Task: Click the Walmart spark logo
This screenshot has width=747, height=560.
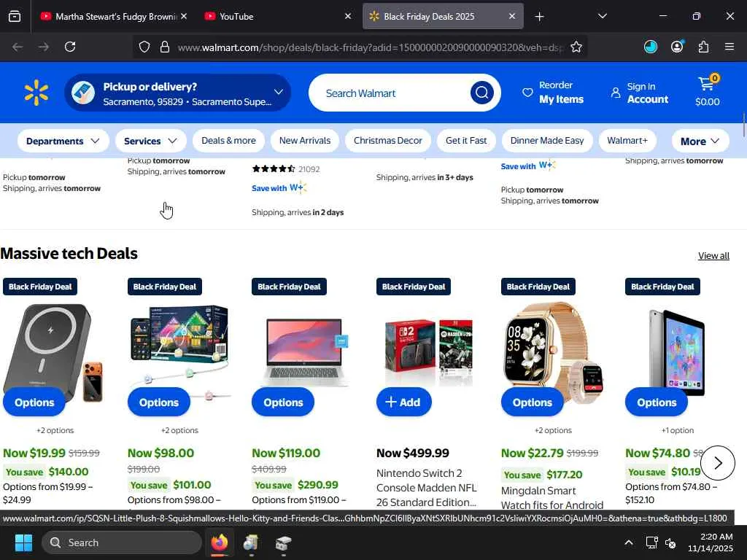Action: 36,93
